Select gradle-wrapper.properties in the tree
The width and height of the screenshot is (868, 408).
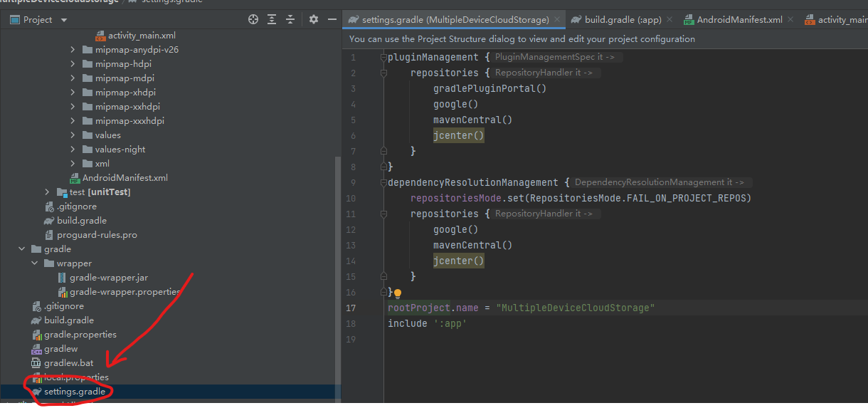(125, 292)
